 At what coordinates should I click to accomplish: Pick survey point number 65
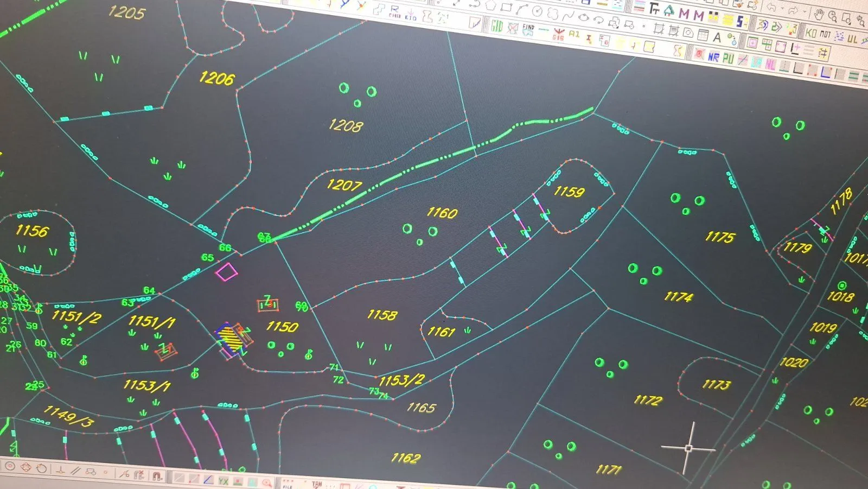pos(207,257)
